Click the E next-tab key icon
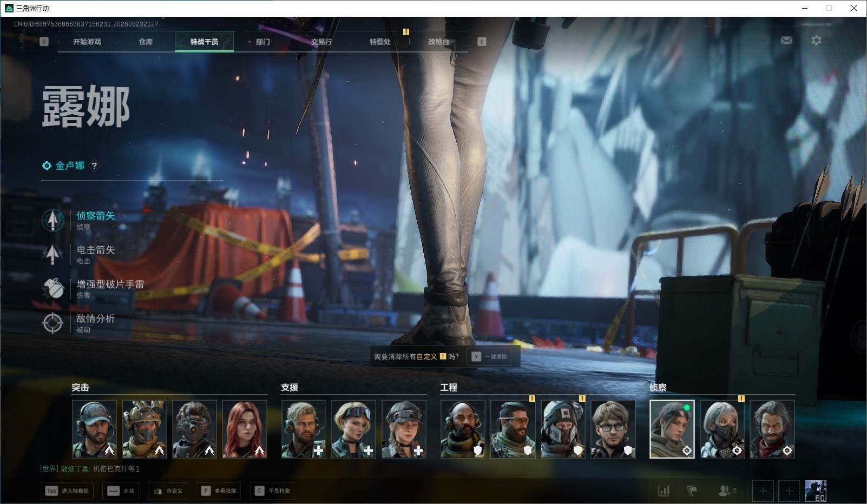The width and height of the screenshot is (867, 504). click(482, 42)
